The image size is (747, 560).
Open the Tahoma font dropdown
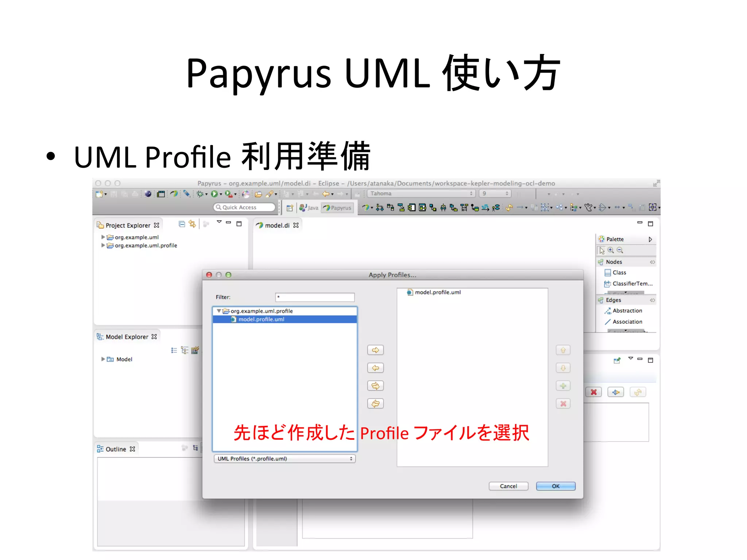[421, 194]
